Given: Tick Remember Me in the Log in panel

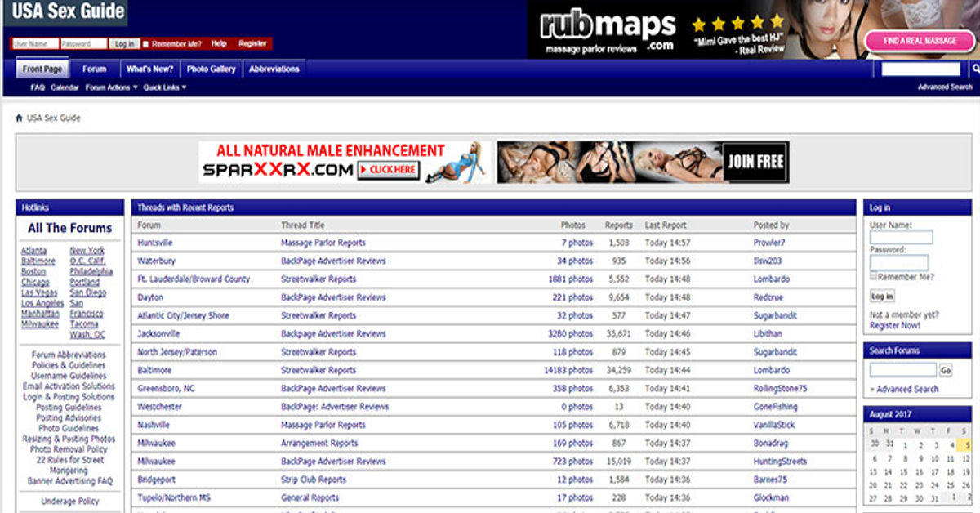Looking at the screenshot, I should 873,276.
